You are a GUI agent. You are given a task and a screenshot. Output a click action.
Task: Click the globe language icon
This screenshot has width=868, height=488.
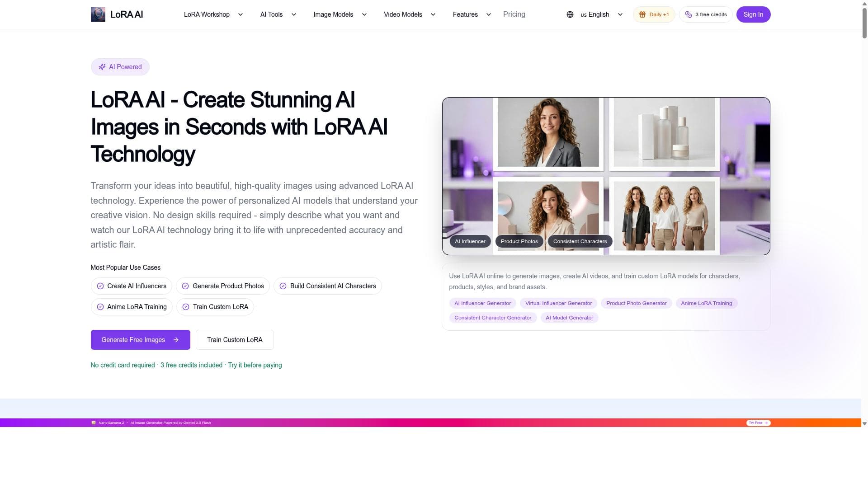coord(570,14)
